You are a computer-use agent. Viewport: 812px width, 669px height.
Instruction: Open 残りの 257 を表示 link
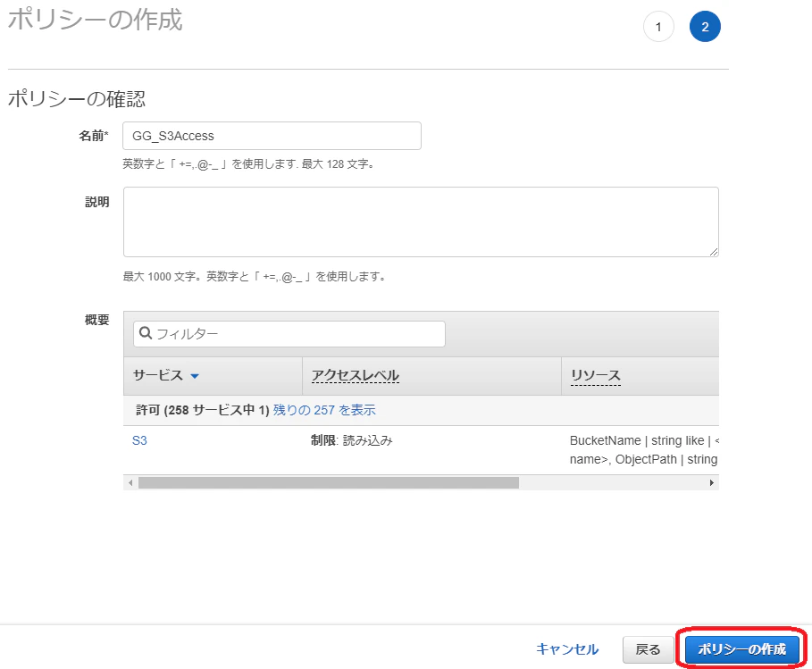(x=324, y=410)
